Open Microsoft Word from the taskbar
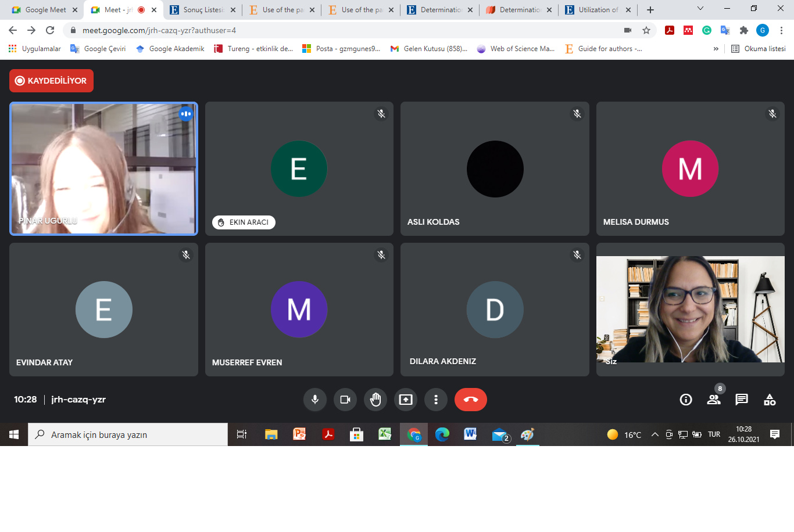 [x=470, y=434]
